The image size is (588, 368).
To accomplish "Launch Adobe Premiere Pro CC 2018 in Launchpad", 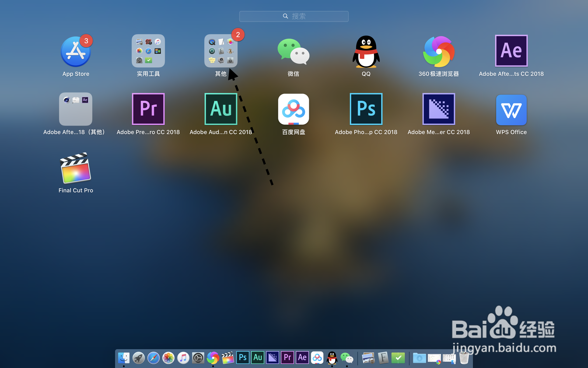I will 148,109.
